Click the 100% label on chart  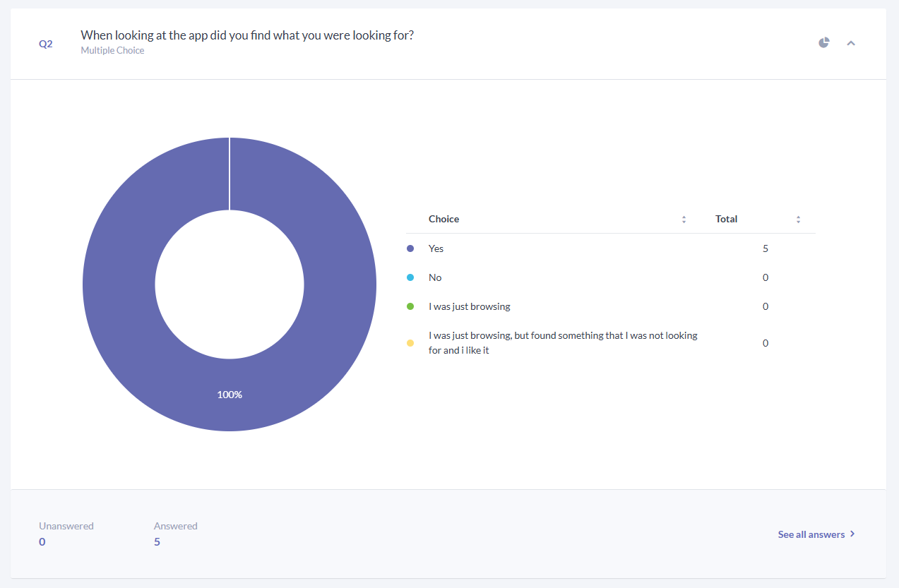coord(230,395)
